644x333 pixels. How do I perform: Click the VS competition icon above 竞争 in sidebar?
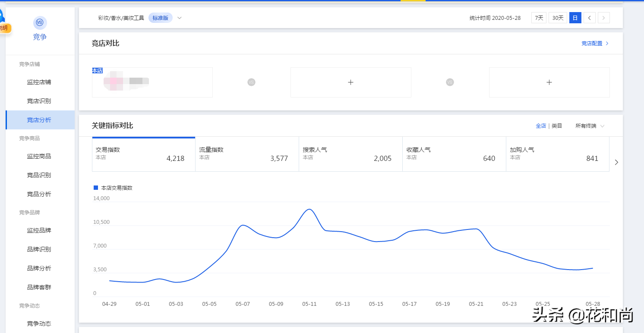click(40, 22)
